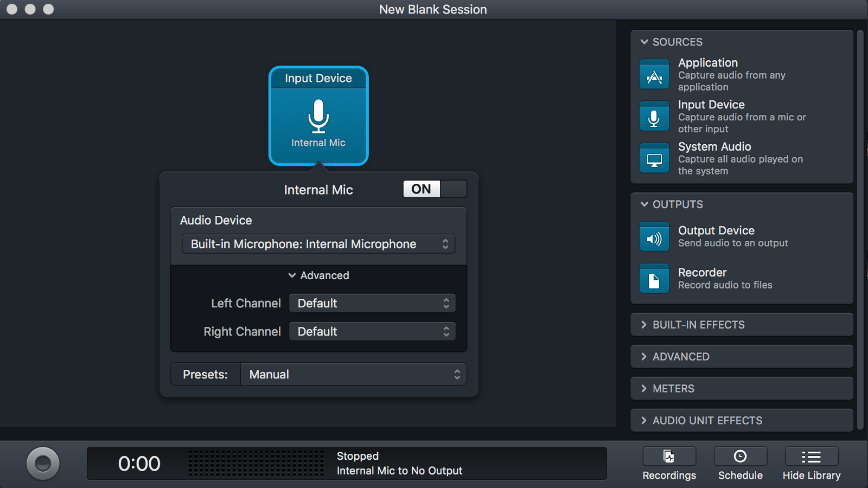Click the Recorder file icon
Screen dimensions: 868x488
point(654,279)
